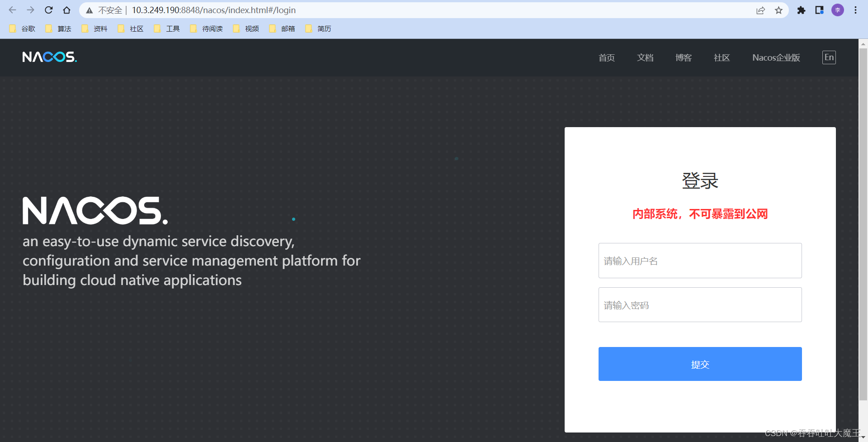Image resolution: width=868 pixels, height=442 pixels.
Task: Click the page vertical scrollbar
Action: click(x=863, y=224)
